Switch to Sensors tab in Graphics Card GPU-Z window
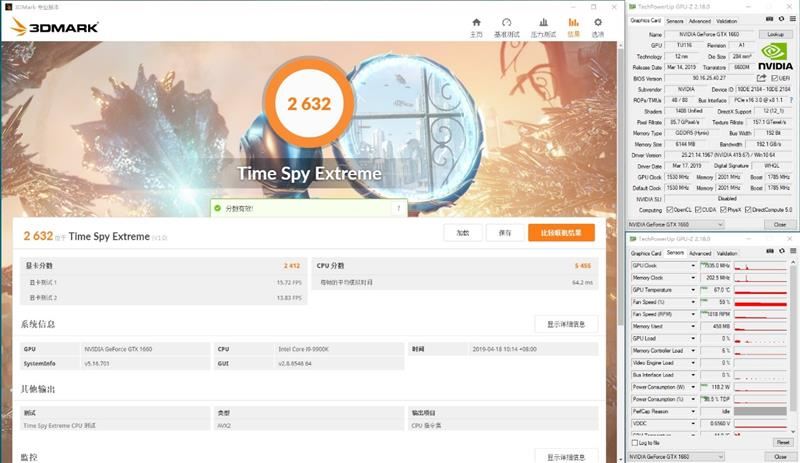Screen dimensions: 800x463 [x=674, y=21]
